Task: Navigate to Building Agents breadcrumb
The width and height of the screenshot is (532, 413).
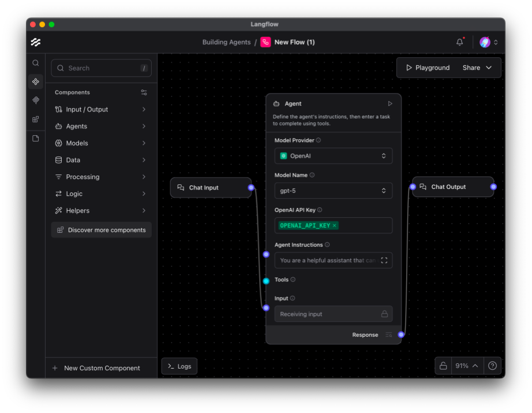Action: (226, 42)
